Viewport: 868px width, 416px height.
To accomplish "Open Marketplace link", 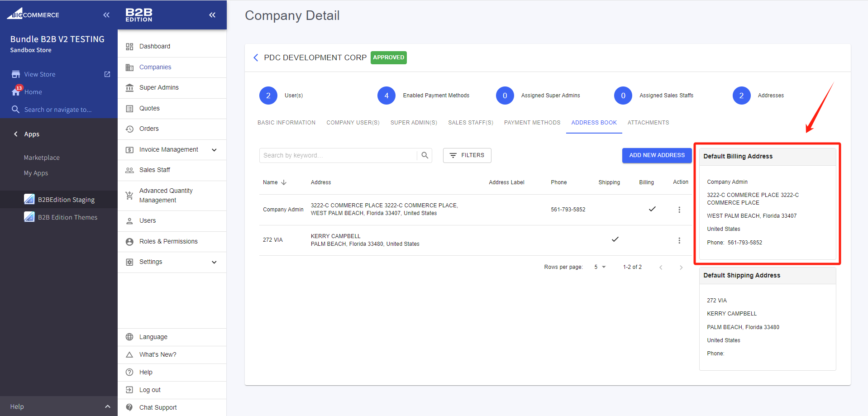I will tap(42, 158).
